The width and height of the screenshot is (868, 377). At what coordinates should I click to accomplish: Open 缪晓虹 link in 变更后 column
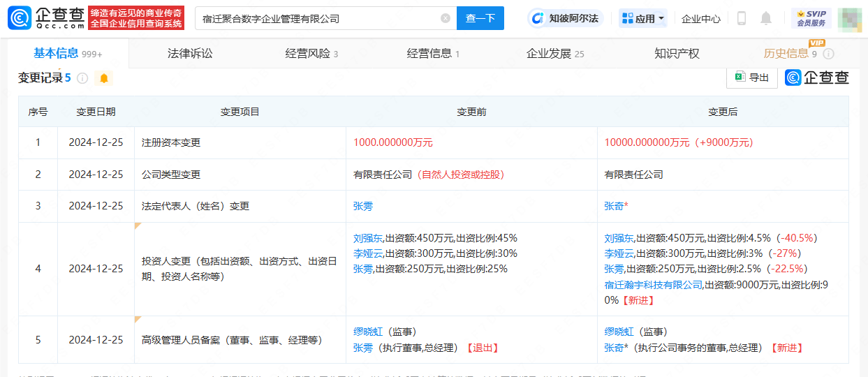[619, 332]
